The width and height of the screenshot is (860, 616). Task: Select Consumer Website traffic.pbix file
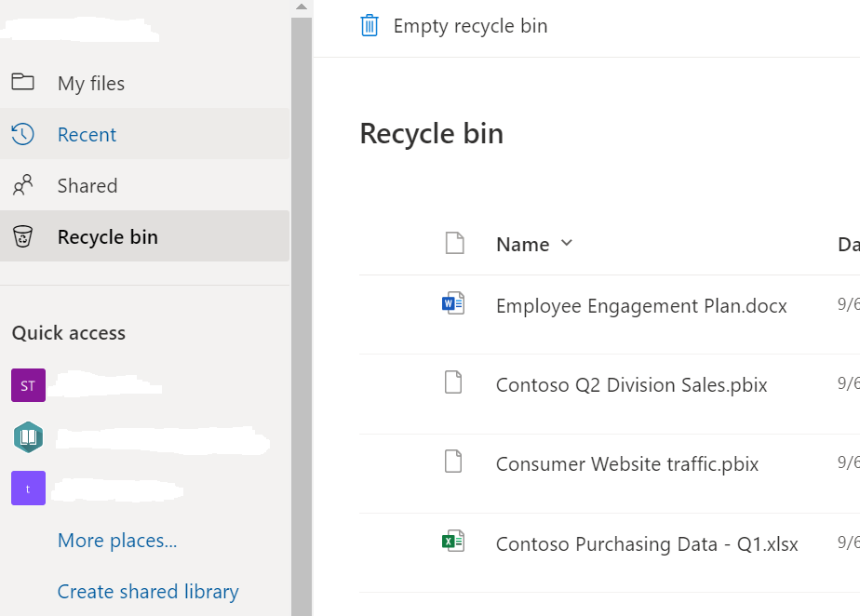pyautogui.click(x=626, y=464)
